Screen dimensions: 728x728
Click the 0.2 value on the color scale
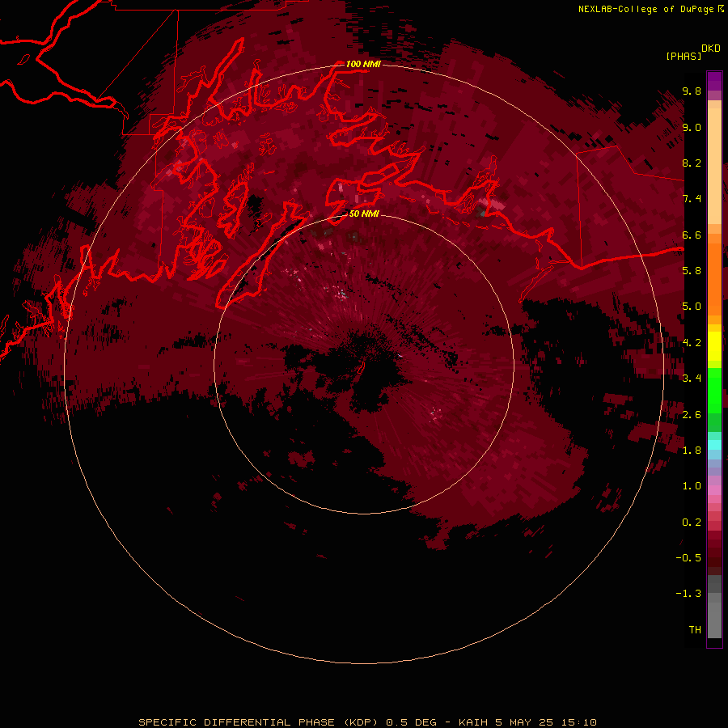pos(692,522)
